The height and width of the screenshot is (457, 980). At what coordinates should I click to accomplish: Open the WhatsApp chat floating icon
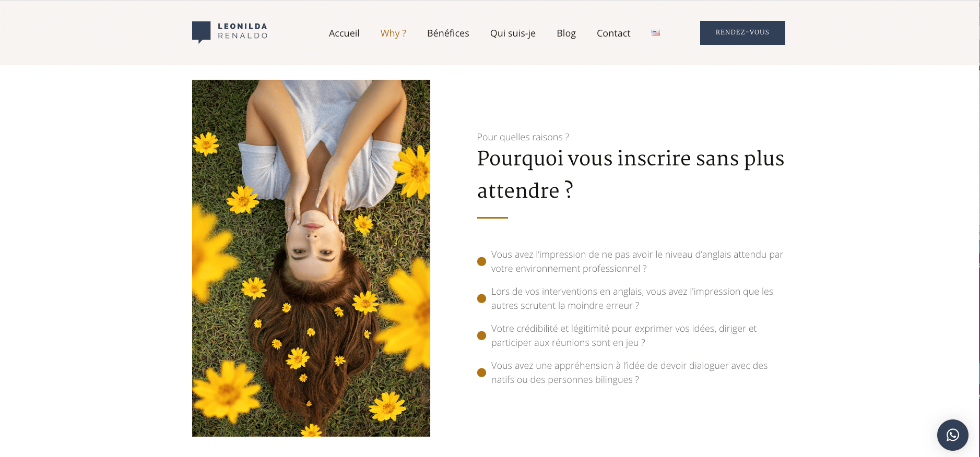[952, 435]
